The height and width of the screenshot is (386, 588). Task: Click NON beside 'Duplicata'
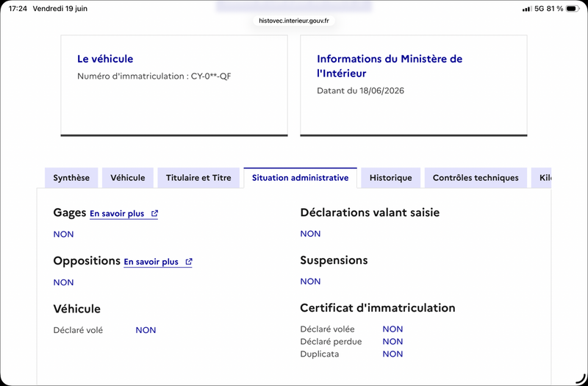click(392, 354)
